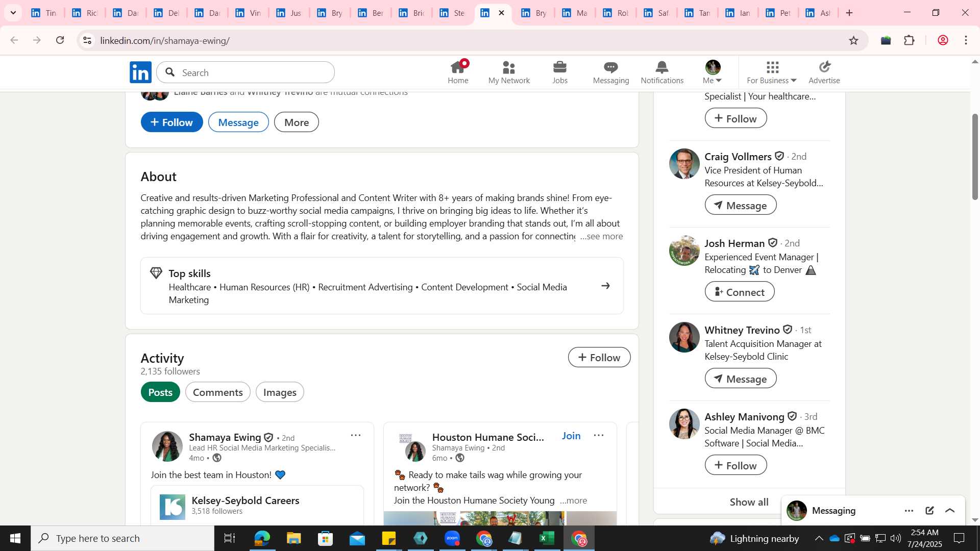Close the active LinkedIn browser tab

502,13
